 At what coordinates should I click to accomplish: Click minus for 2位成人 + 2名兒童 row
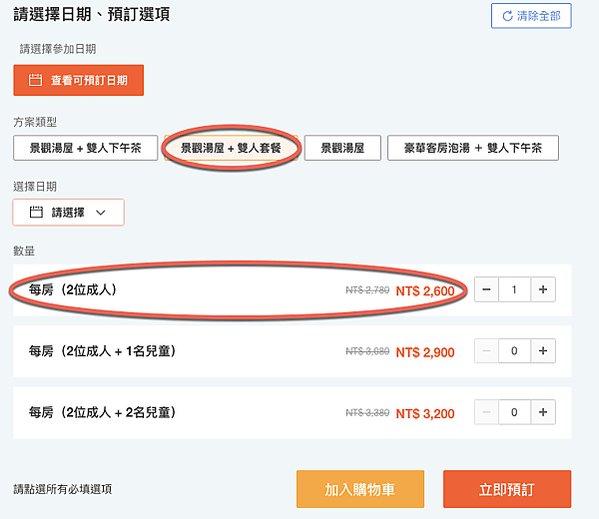pos(486,412)
